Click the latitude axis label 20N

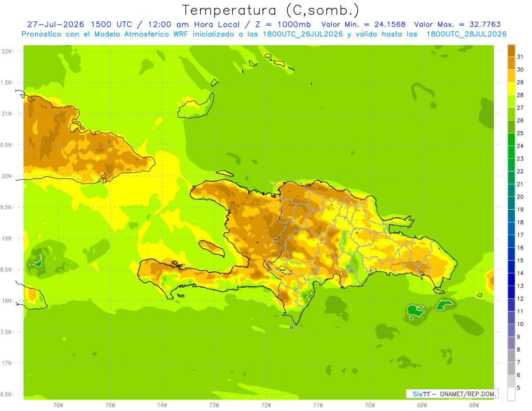click(7, 176)
